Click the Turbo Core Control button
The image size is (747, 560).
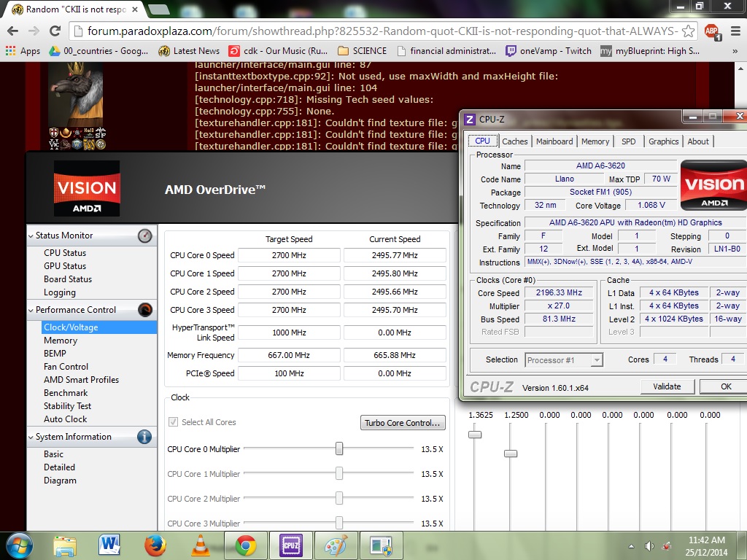tap(403, 423)
